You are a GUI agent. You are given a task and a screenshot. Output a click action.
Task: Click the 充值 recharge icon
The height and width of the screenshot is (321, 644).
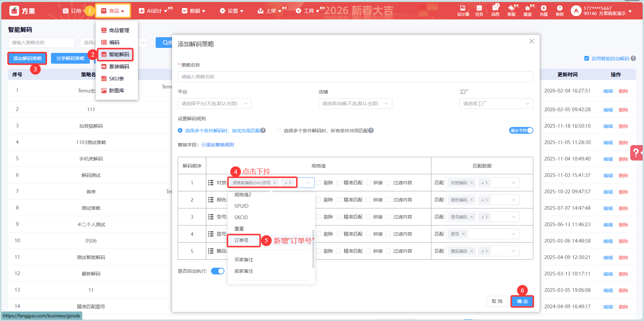543,11
